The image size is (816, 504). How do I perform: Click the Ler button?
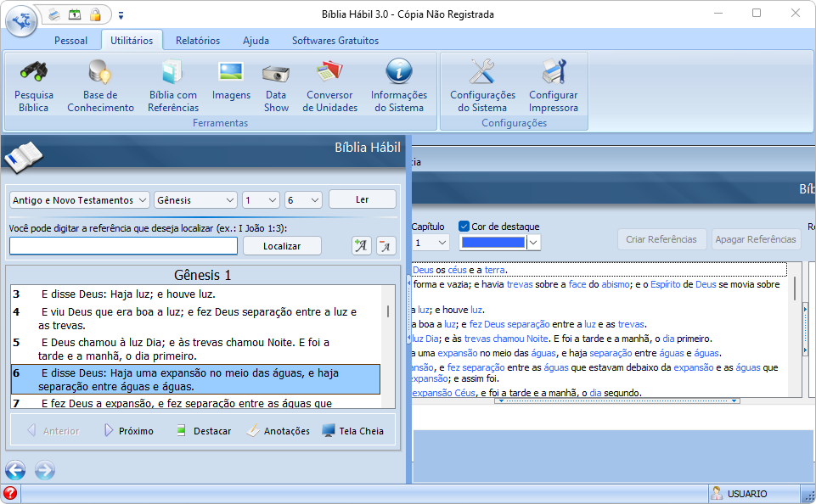tap(363, 199)
